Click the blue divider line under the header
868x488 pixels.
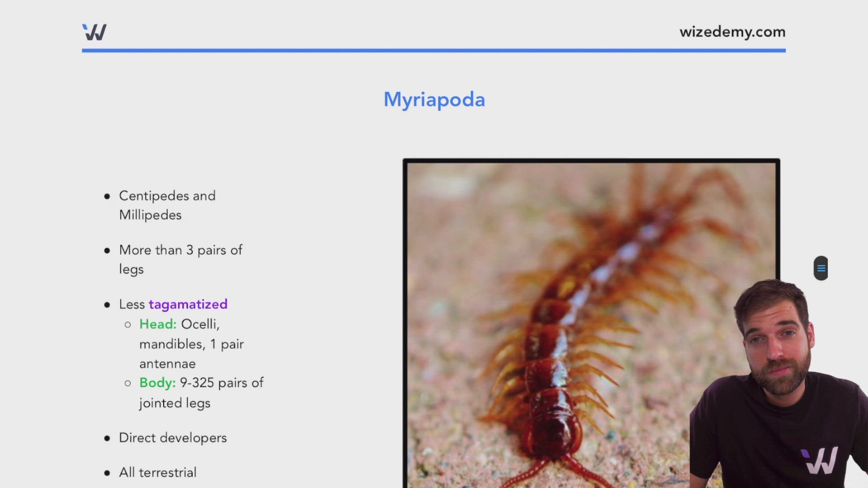(x=434, y=51)
